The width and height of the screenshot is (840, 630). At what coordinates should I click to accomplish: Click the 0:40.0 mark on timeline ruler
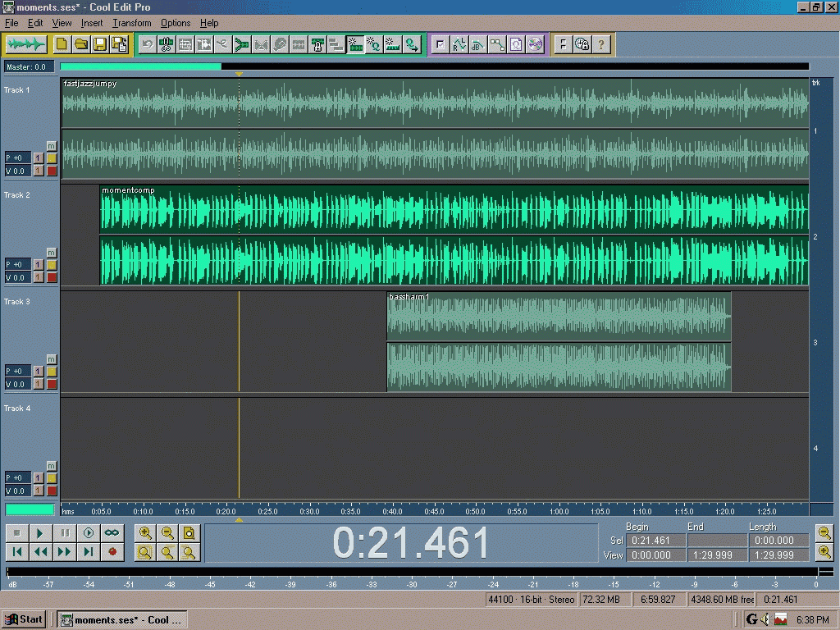coord(392,512)
